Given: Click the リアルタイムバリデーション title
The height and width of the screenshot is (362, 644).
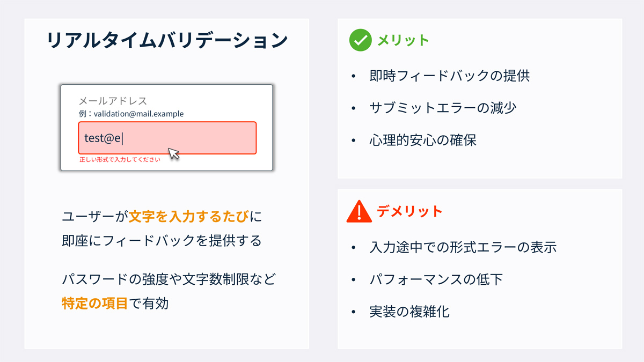Looking at the screenshot, I should [x=167, y=41].
